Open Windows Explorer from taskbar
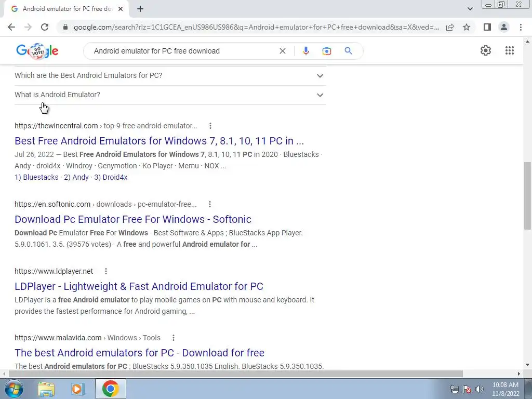Image resolution: width=532 pixels, height=399 pixels. click(46, 389)
